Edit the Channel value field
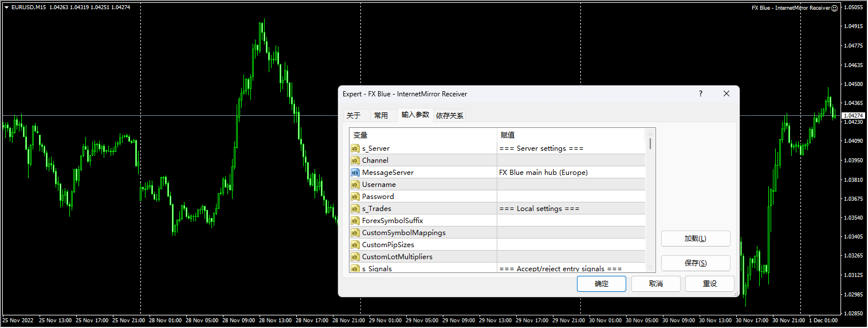 [571, 161]
